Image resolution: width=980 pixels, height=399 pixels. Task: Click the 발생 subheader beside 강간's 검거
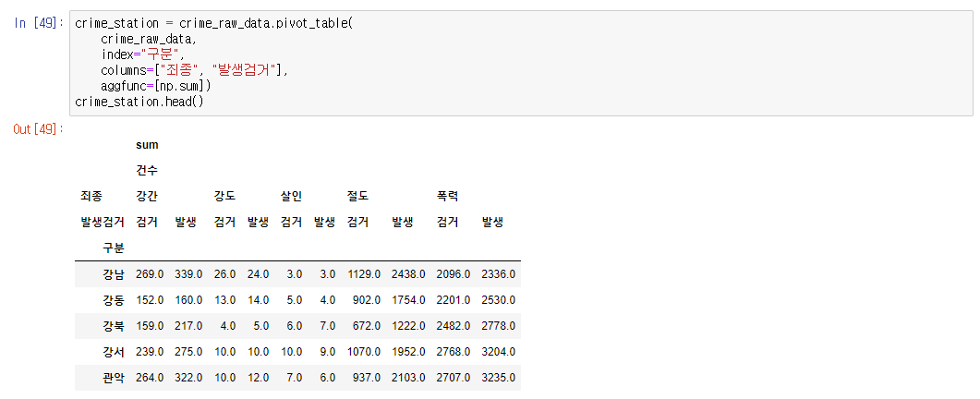[186, 222]
